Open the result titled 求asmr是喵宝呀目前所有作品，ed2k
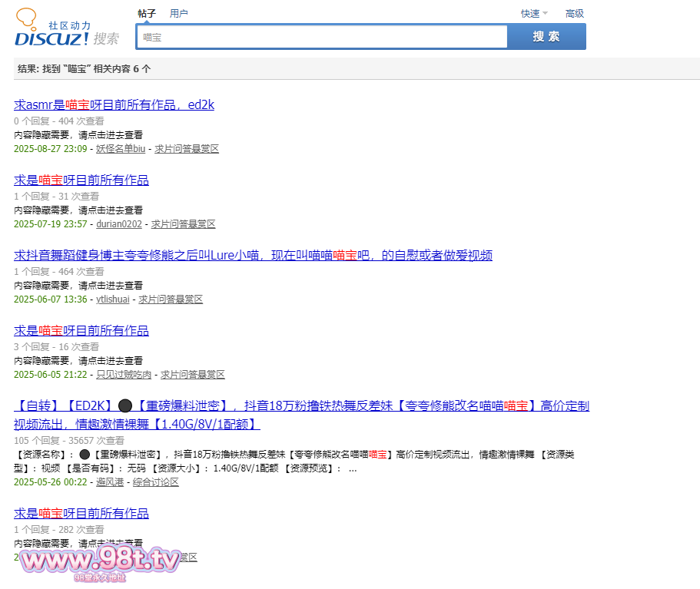 (114, 104)
